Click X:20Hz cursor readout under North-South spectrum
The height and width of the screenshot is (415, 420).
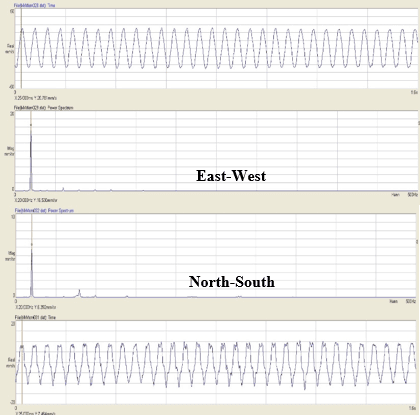[36, 307]
